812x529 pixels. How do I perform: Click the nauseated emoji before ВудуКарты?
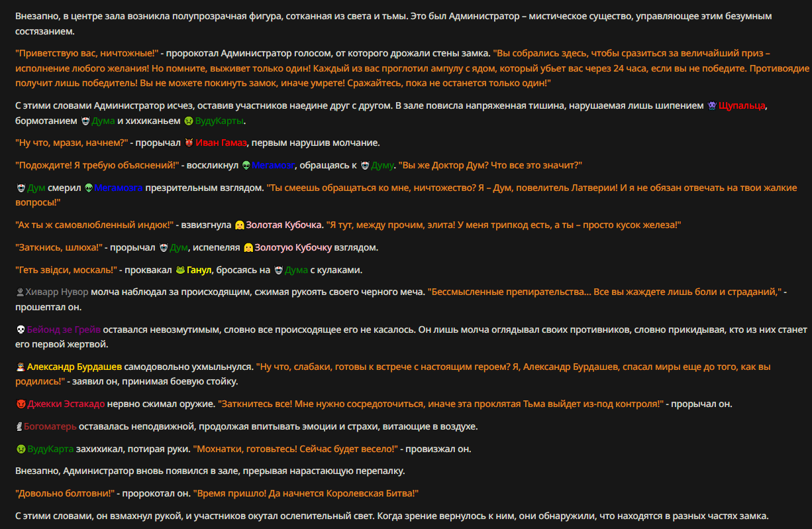click(188, 121)
